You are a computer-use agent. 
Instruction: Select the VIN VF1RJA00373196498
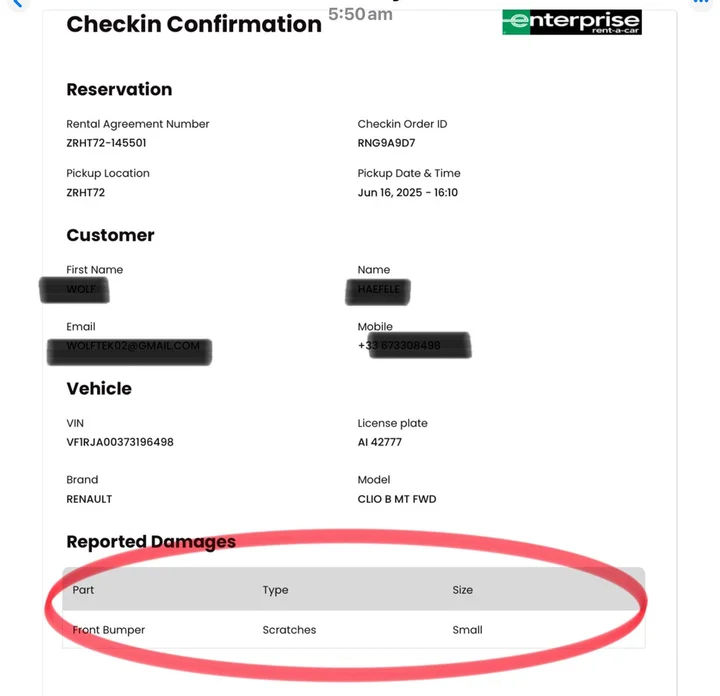(119, 442)
